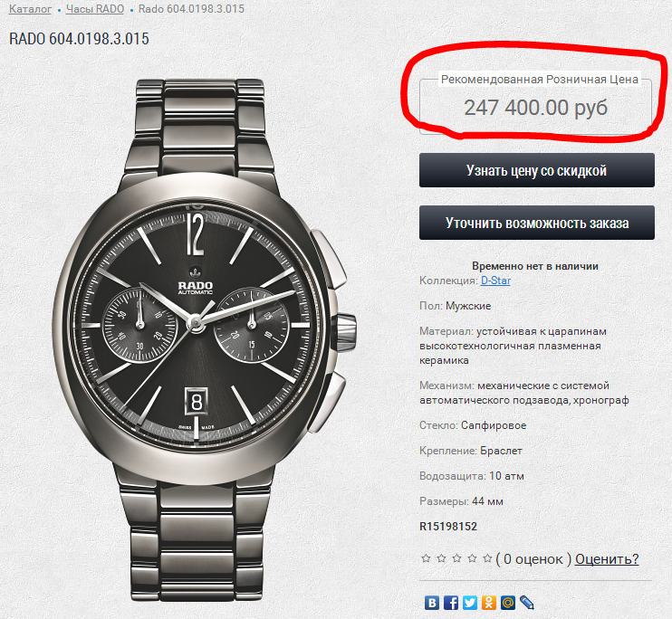This screenshot has height=619, width=672.
Task: Click the second rating star
Action: [442, 558]
